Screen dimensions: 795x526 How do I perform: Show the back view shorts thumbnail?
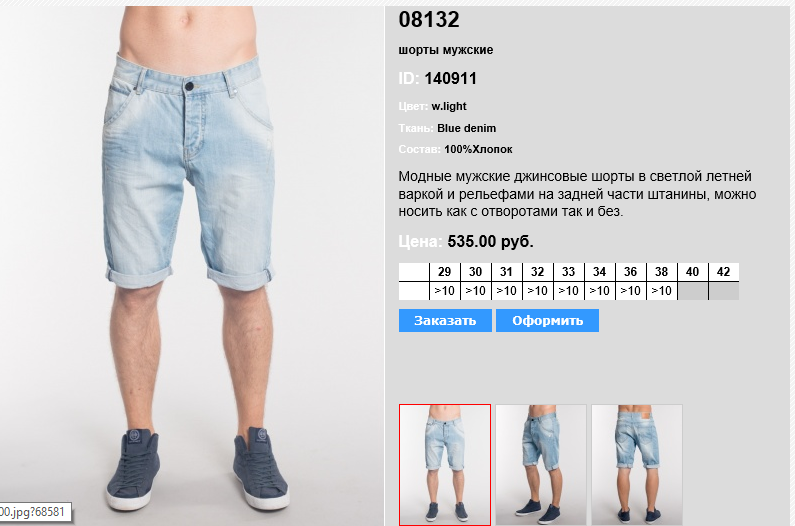(637, 465)
